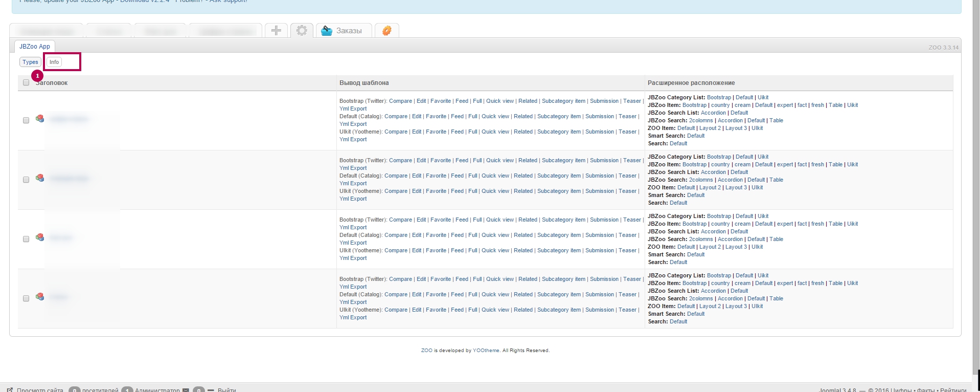Toggle the select-all checkbox in table header
980x392 pixels.
[x=26, y=82]
